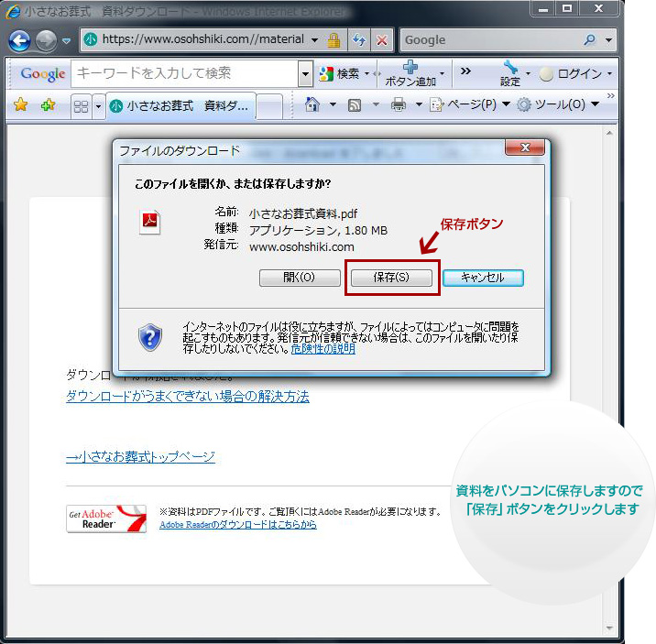Click the source text www.osohshiki.com
Image resolution: width=656 pixels, height=644 pixels.
[301, 246]
